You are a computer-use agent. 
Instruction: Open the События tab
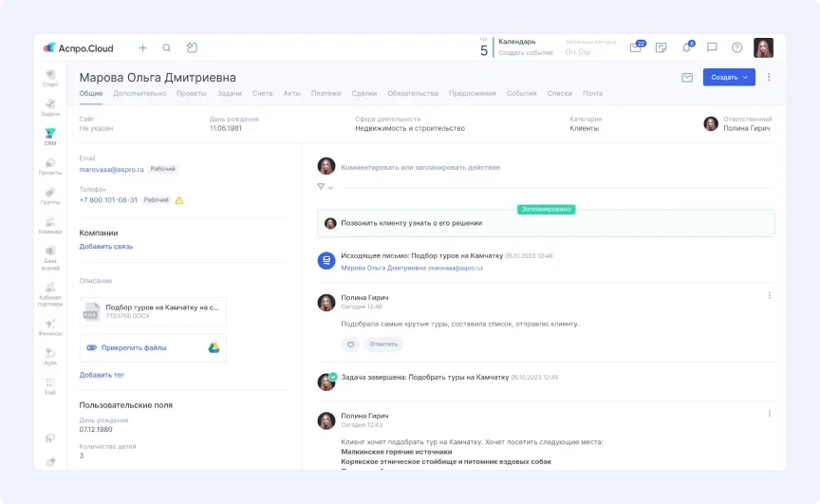tap(521, 94)
